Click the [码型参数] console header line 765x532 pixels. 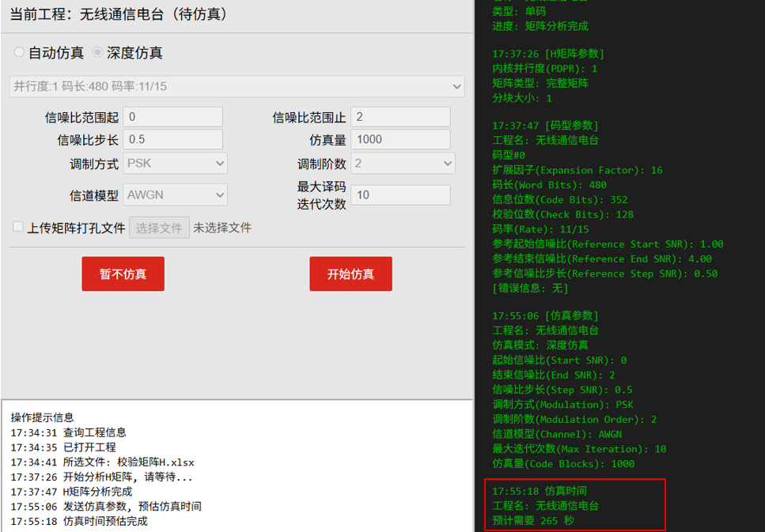(x=545, y=125)
